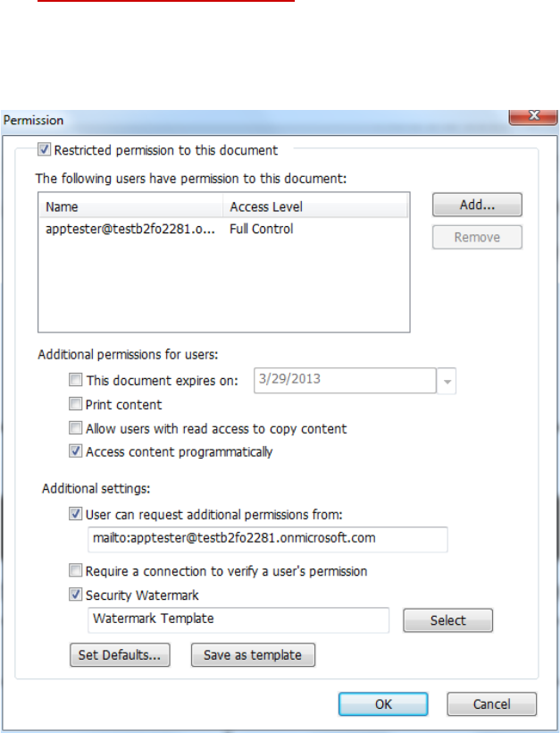Uncheck Access content programmatically
This screenshot has width=560, height=733.
tap(76, 451)
